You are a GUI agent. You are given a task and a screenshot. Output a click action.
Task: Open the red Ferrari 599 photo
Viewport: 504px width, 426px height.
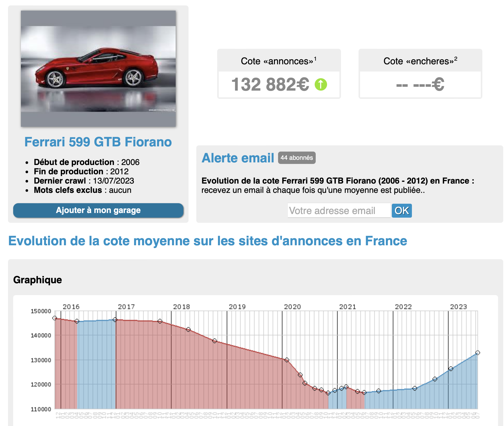(98, 69)
